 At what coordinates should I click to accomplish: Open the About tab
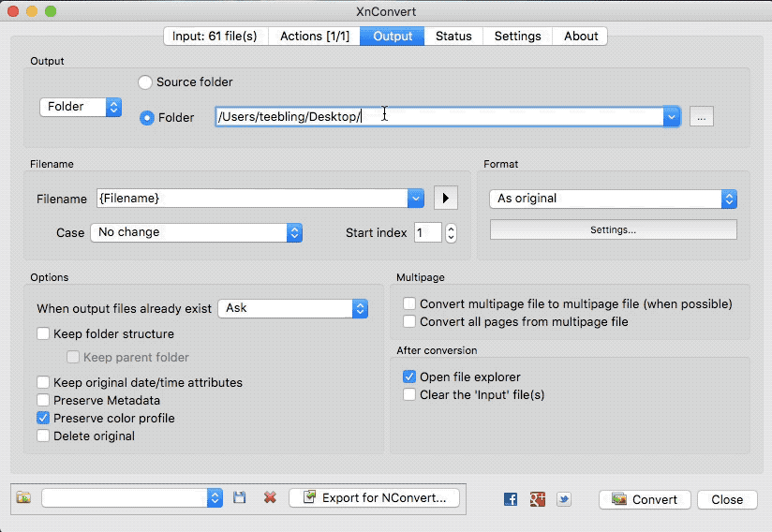click(581, 37)
